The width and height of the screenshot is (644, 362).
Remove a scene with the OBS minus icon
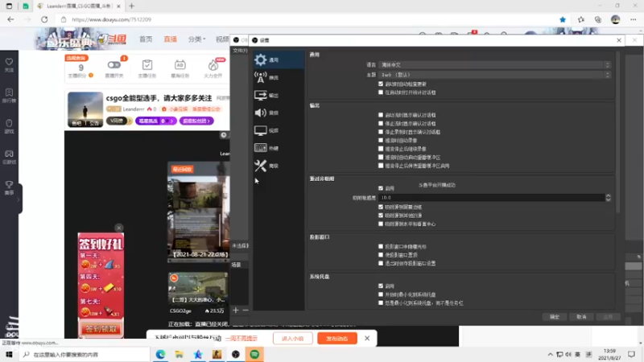246,311
